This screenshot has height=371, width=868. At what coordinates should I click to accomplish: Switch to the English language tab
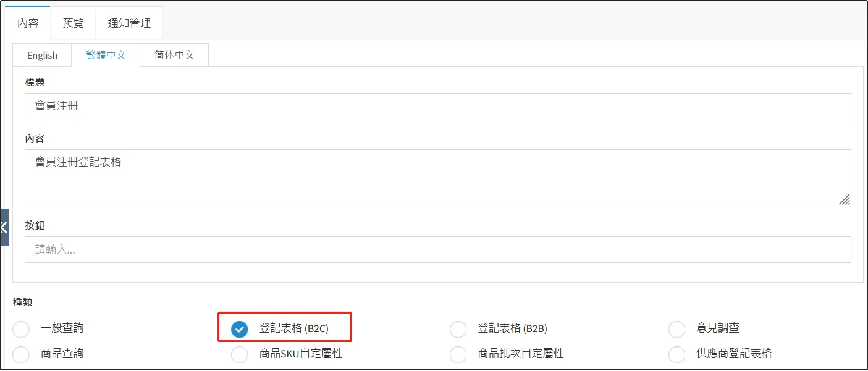point(42,56)
